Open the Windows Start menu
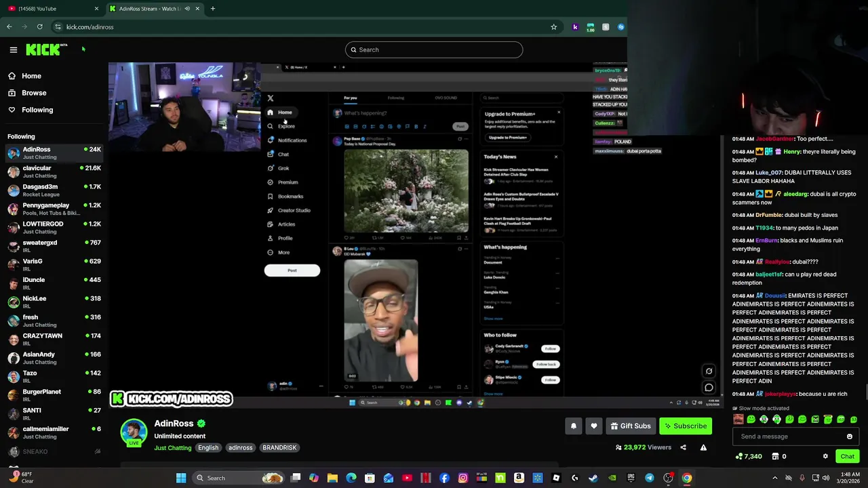 coord(181,478)
